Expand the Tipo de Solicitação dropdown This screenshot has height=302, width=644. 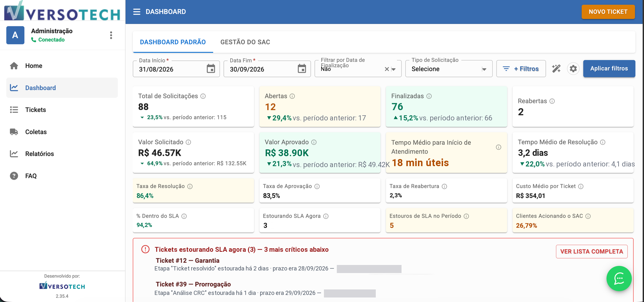tap(484, 69)
